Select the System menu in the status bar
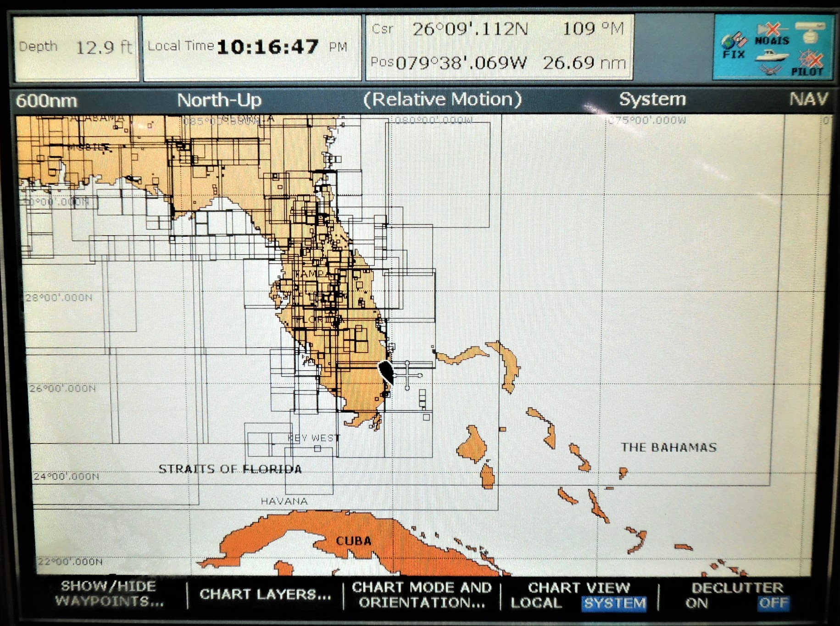Screen dimensions: 840x626 [x=653, y=99]
